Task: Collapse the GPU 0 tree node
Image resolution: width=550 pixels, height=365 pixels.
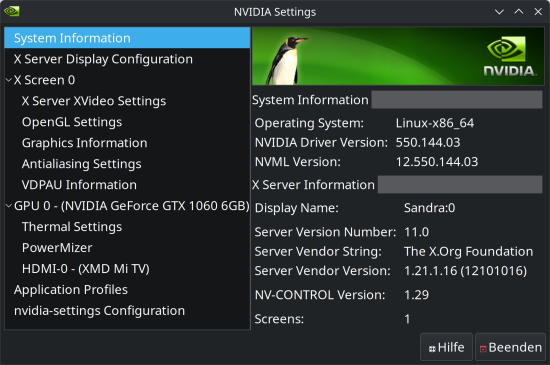Action: [x=9, y=206]
